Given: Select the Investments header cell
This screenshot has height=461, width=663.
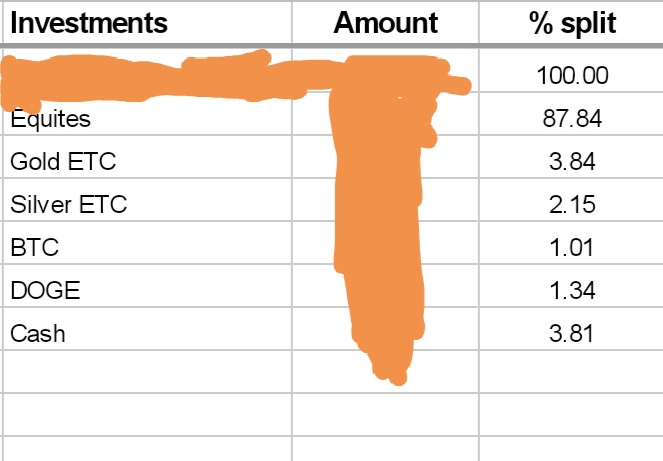Looking at the screenshot, I should [x=147, y=22].
